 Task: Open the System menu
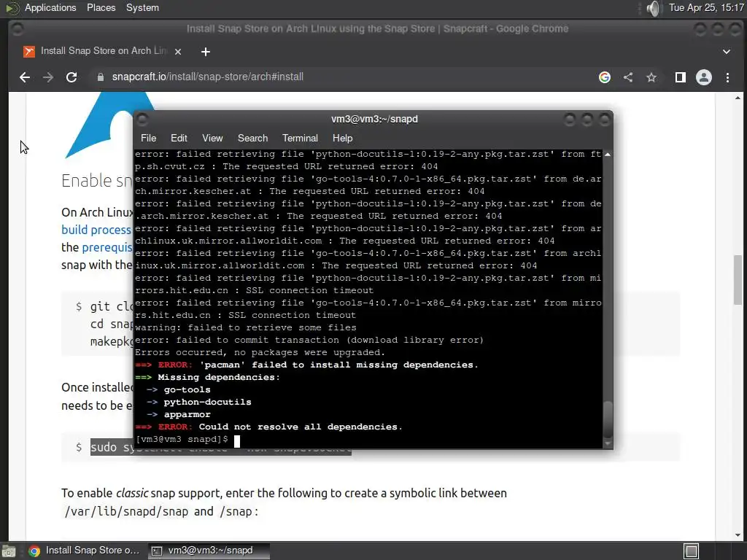142,7
